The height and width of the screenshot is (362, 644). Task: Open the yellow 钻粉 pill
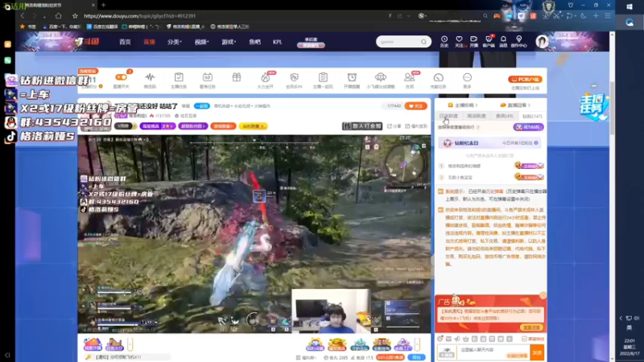(253, 126)
